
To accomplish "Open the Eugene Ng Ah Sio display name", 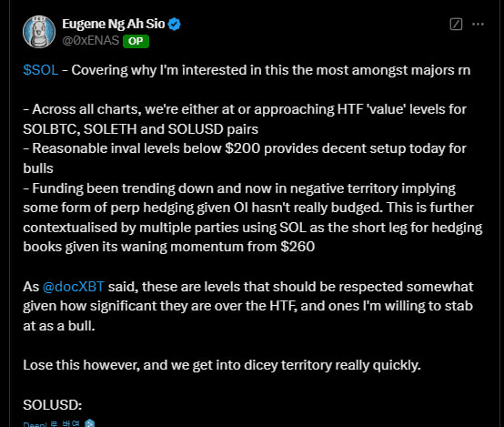I will [x=114, y=25].
